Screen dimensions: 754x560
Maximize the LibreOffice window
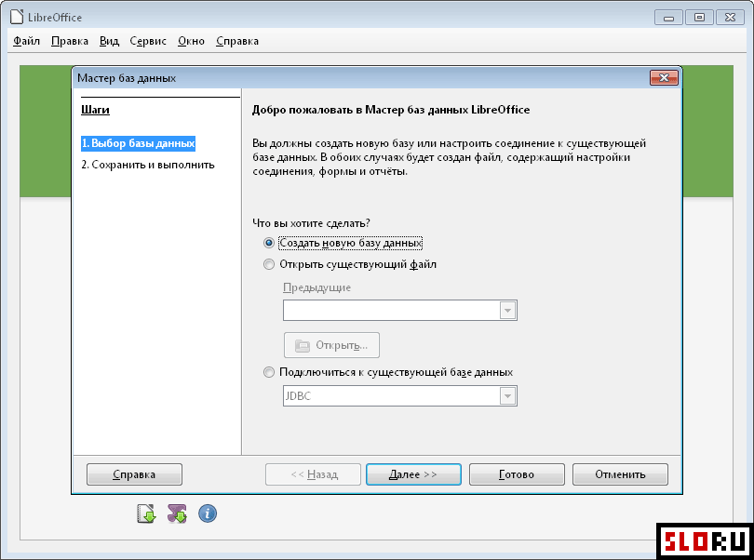tap(699, 18)
